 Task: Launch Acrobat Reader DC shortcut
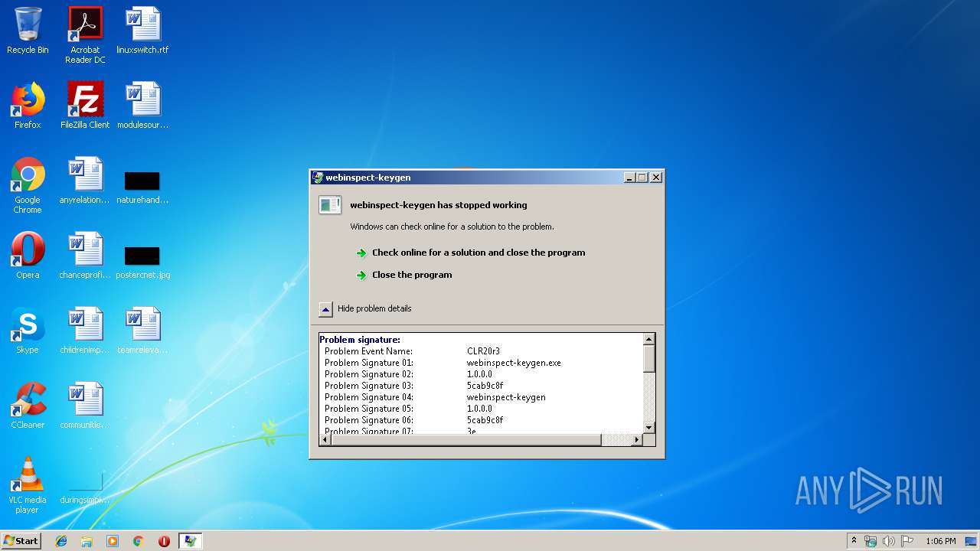pos(85,34)
